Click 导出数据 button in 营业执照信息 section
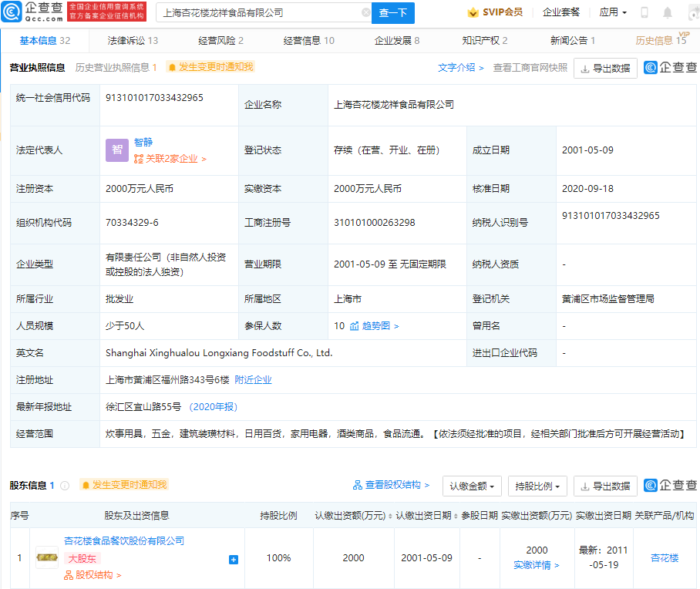This screenshot has width=700, height=589. coord(605,69)
